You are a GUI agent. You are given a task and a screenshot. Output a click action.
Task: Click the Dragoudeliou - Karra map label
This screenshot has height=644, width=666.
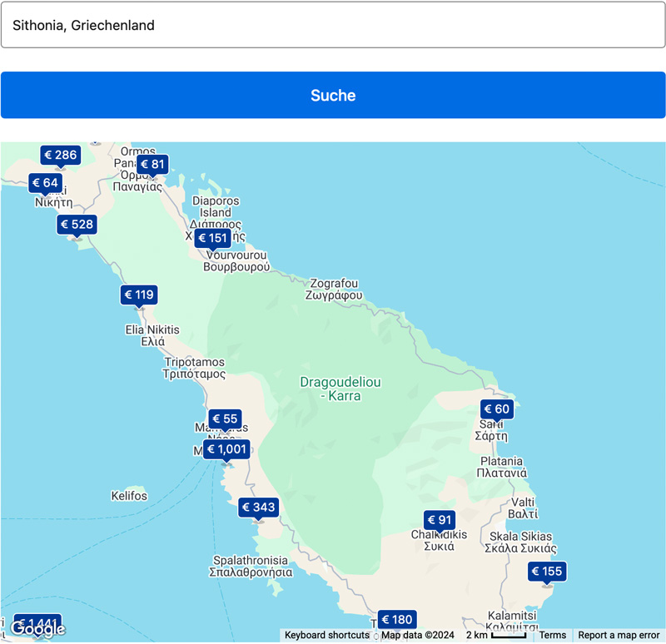click(x=340, y=389)
